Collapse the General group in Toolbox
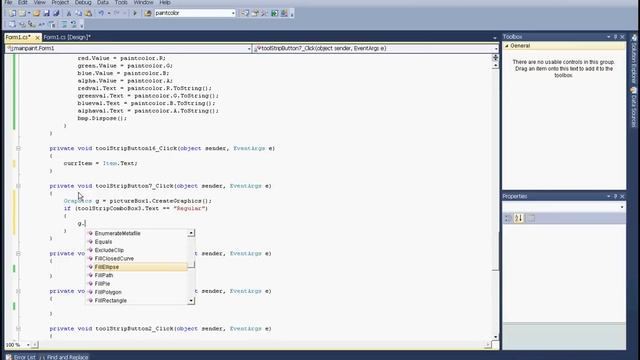Viewport: 640px width, 360px height. pos(507,46)
